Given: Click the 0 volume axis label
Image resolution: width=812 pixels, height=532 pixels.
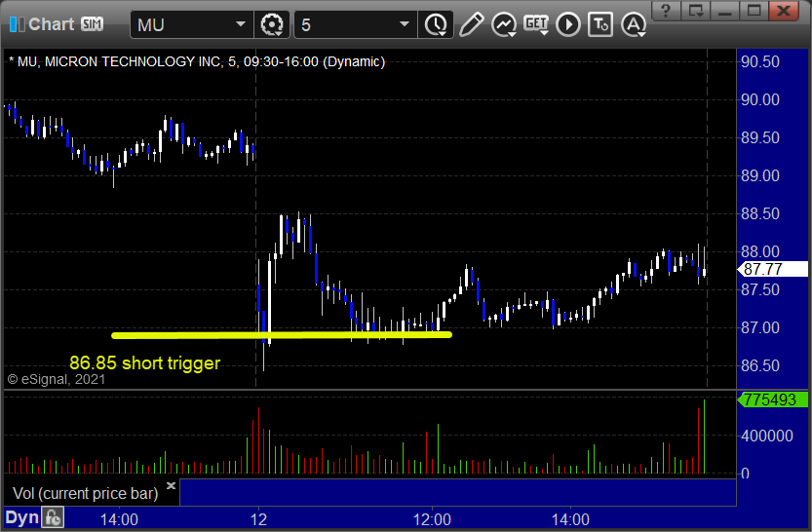Looking at the screenshot, I should [745, 474].
